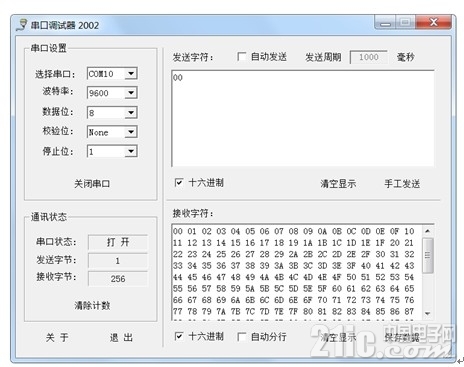464x367 pixels.
Task: Click the receive area scrollbar thumb
Action: tap(428, 255)
